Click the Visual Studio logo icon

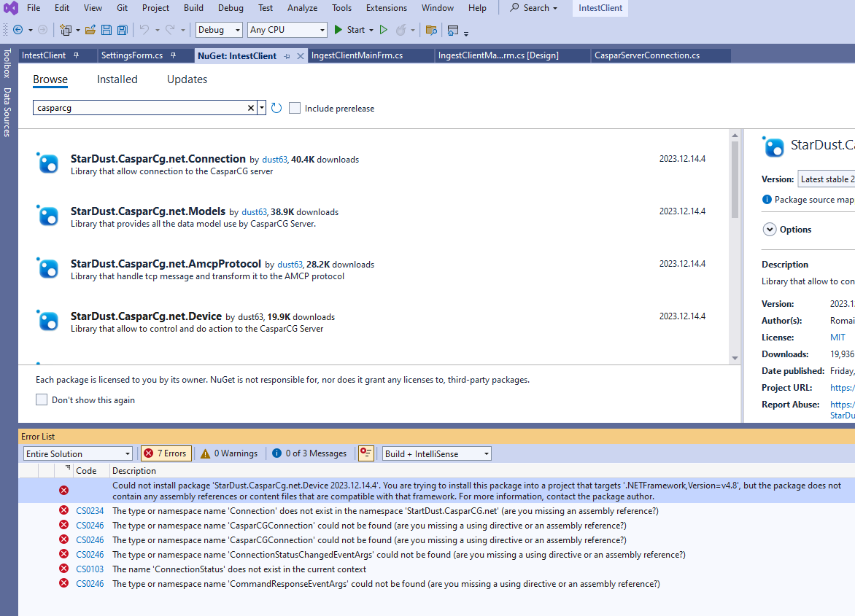pyautogui.click(x=10, y=8)
